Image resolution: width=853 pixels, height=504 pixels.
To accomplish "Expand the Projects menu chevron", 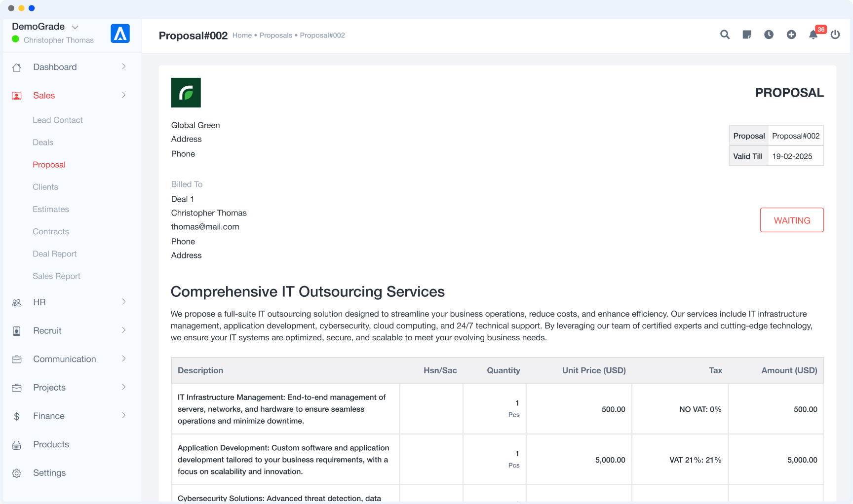I will (123, 387).
